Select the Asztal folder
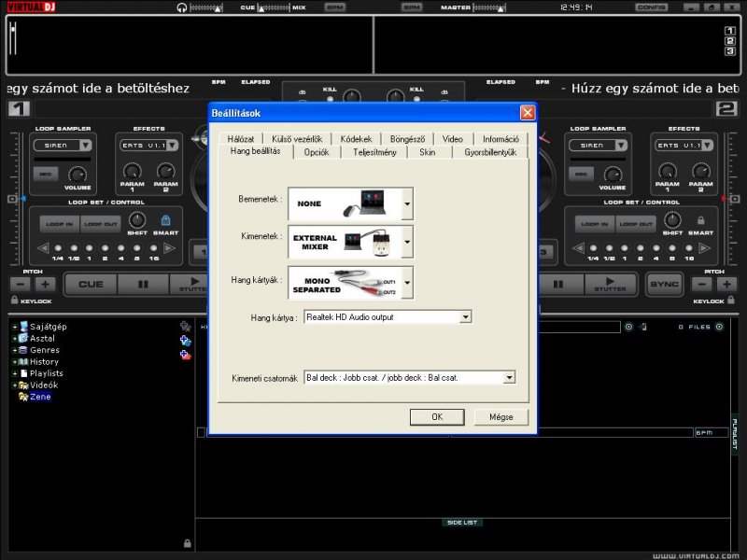 (x=42, y=339)
